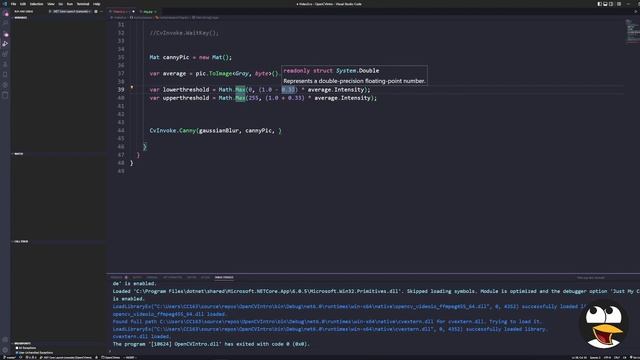Toggle primary side bar layout icon
The height and width of the screenshot is (360, 640).
pos(600,4)
